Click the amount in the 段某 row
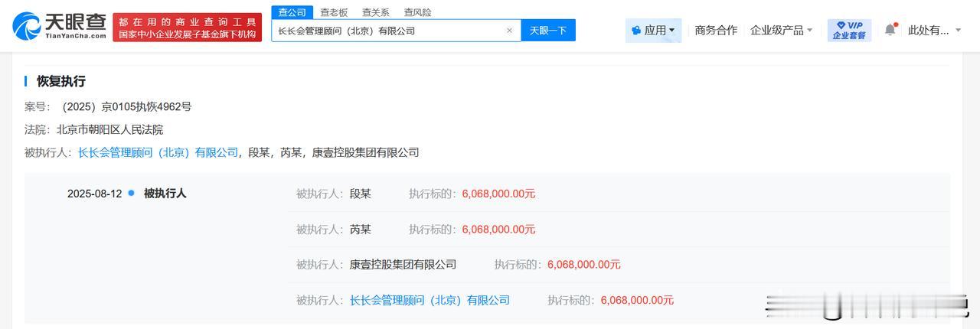The height and width of the screenshot is (329, 980). (498, 194)
